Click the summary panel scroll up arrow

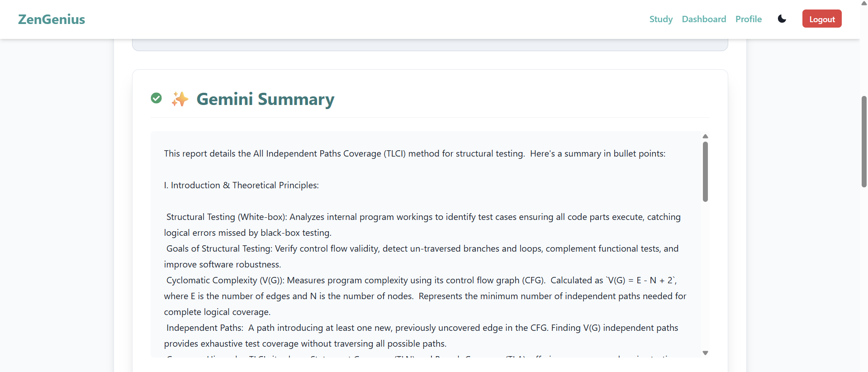coord(705,136)
